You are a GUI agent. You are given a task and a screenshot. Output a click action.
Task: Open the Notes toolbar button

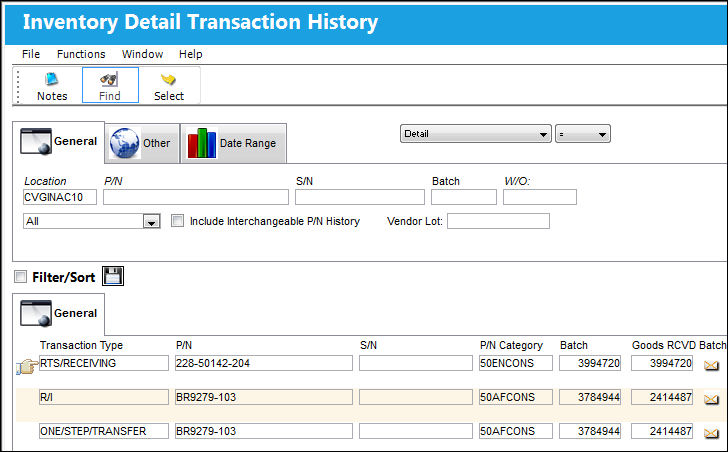[x=52, y=86]
